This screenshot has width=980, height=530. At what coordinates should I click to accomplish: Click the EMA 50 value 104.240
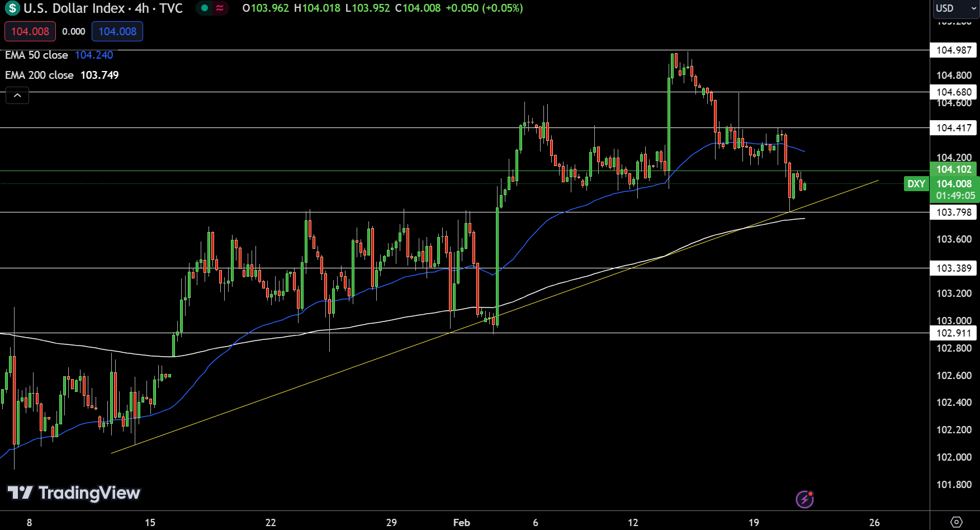pyautogui.click(x=94, y=55)
